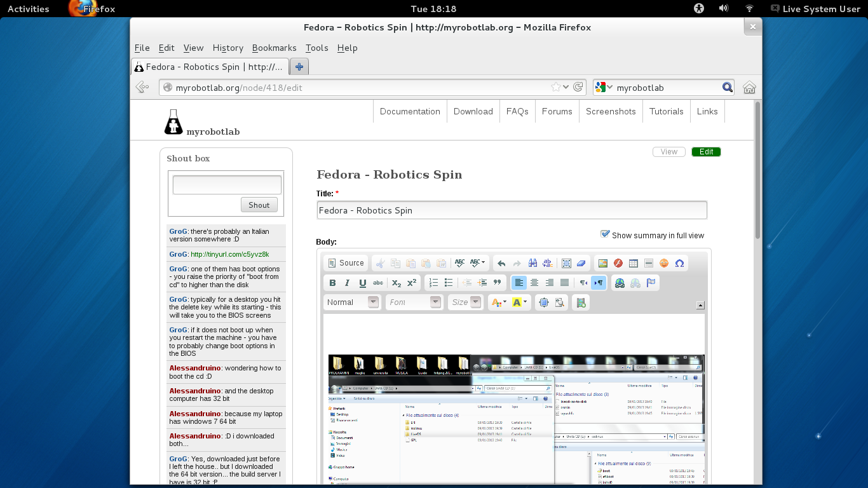The height and width of the screenshot is (488, 868).
Task: Open the Documentation site link
Action: 410,111
